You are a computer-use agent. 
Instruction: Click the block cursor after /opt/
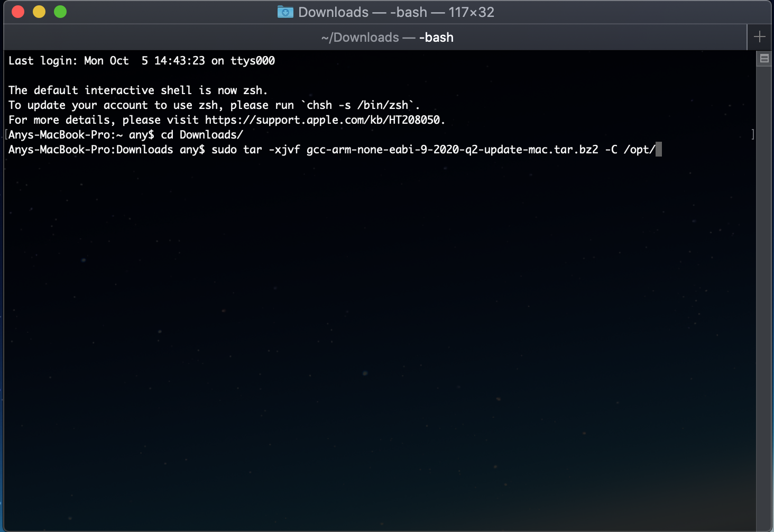[x=658, y=150]
